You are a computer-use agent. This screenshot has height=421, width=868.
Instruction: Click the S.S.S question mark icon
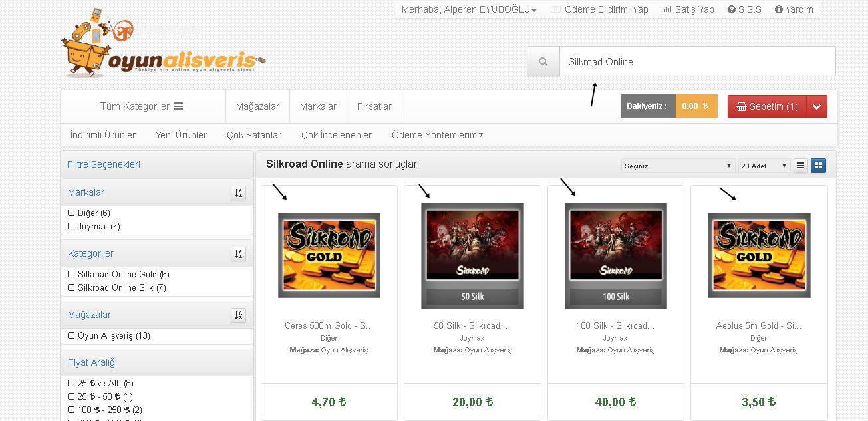pos(732,9)
